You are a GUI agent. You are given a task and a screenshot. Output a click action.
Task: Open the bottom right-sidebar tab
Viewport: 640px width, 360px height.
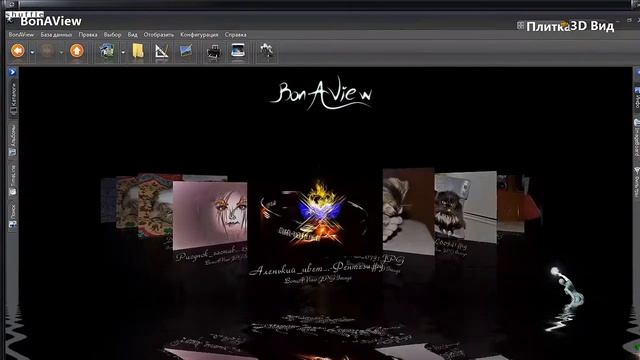(x=637, y=182)
